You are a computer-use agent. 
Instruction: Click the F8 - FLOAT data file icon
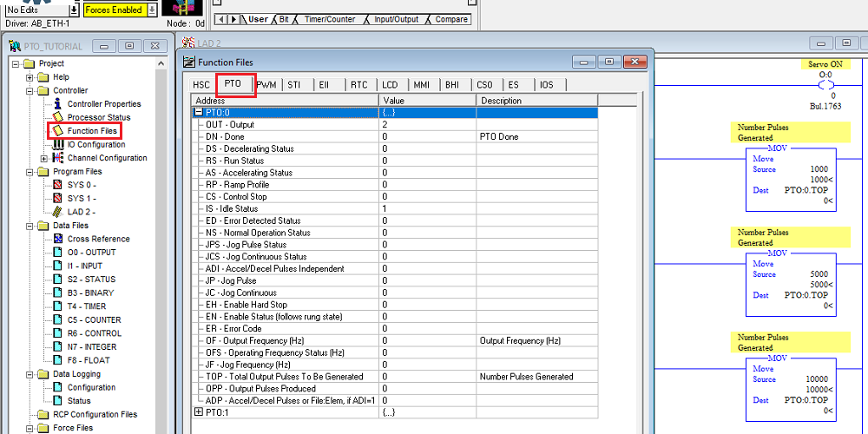(x=57, y=360)
